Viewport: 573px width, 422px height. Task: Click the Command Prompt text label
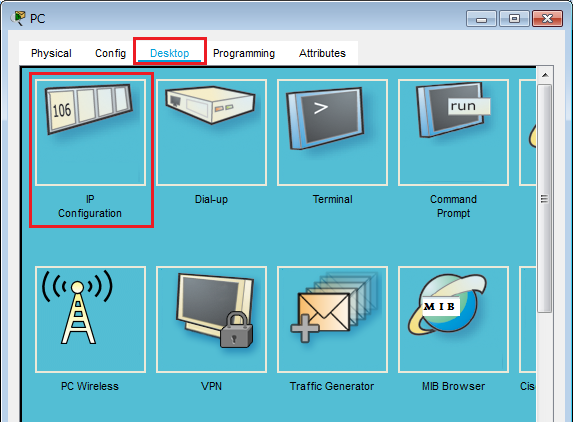point(453,206)
